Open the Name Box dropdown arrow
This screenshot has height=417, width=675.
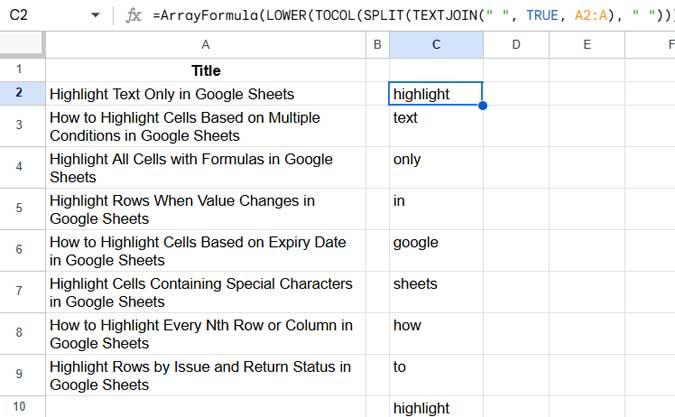coord(95,15)
